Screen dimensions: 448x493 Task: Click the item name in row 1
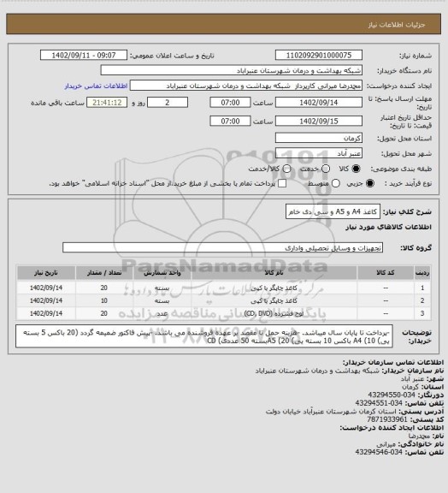tap(274, 288)
